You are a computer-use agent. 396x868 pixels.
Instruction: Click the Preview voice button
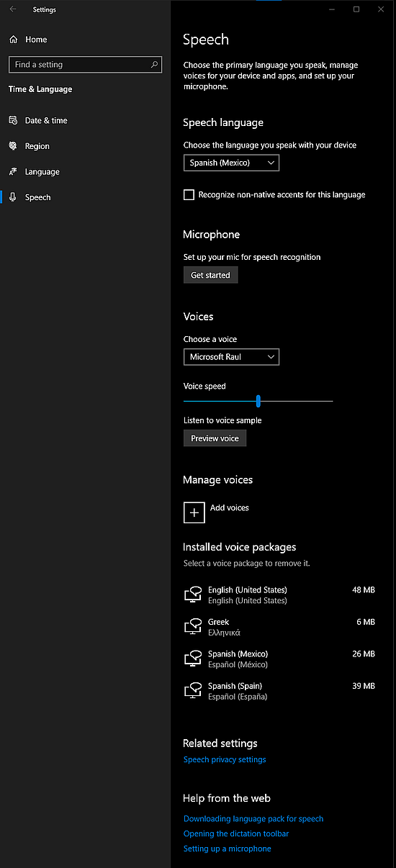coord(215,438)
